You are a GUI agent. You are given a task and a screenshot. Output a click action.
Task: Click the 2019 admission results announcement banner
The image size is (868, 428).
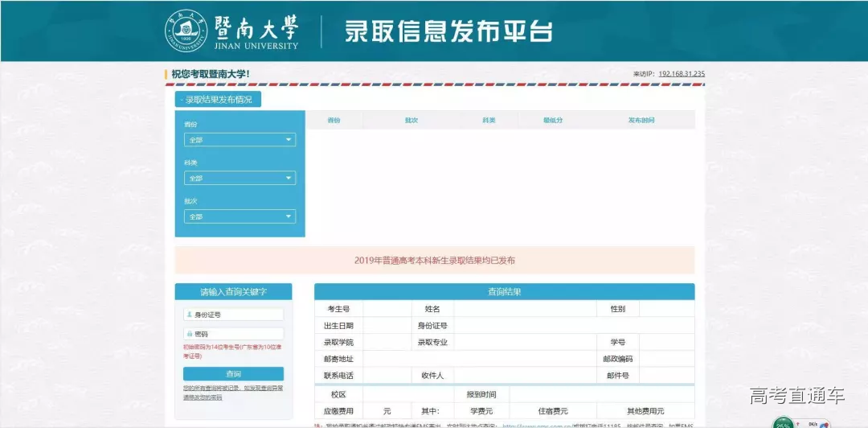coord(434,261)
